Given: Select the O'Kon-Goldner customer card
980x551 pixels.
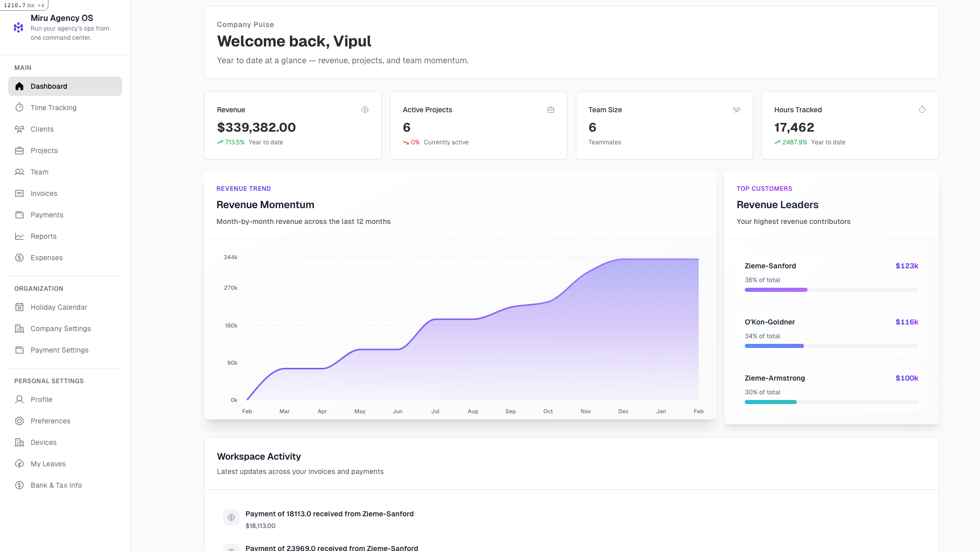Looking at the screenshot, I should [x=831, y=332].
